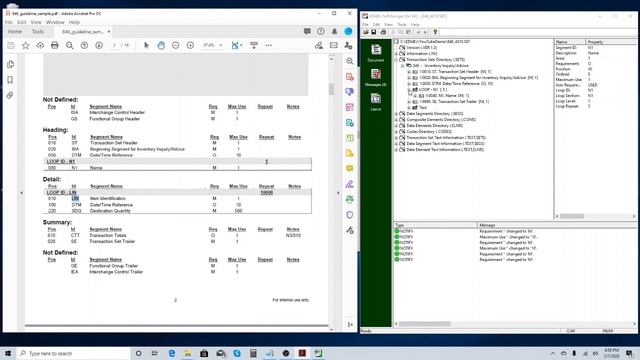Open the account profile avatar in Acrobat
This screenshot has width=640, height=360.
[348, 31]
